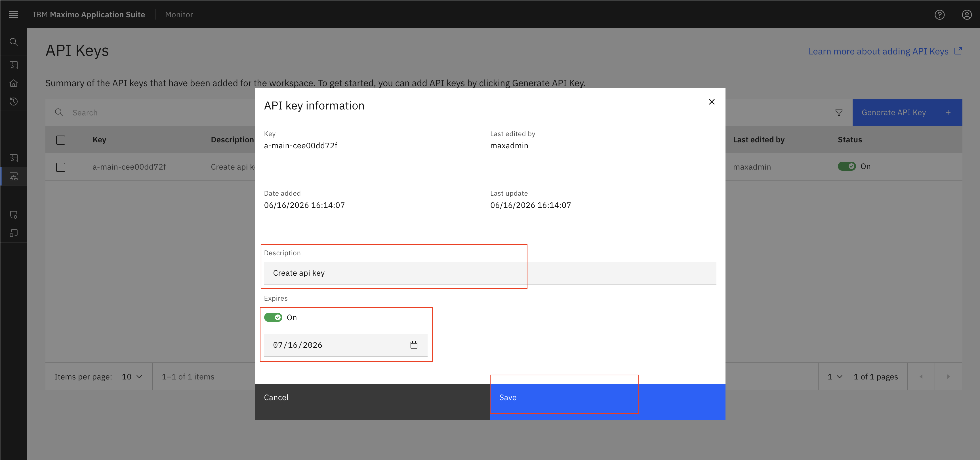Click the plus icon on Generate API Key
Screen dimensions: 980x460
pyautogui.click(x=948, y=113)
